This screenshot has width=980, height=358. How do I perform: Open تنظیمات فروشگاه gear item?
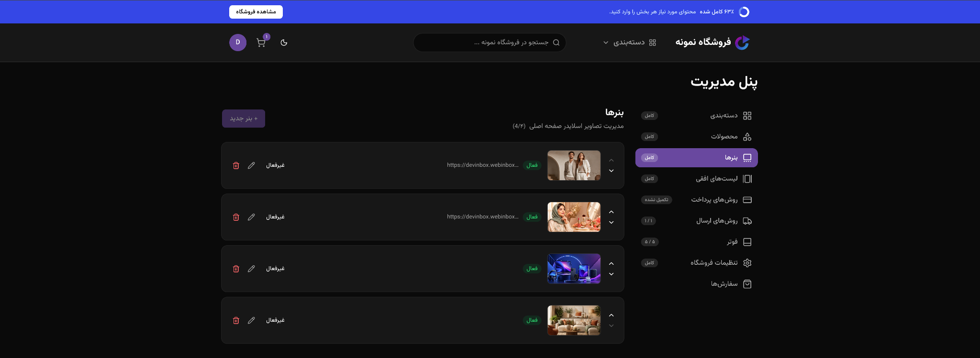point(697,263)
